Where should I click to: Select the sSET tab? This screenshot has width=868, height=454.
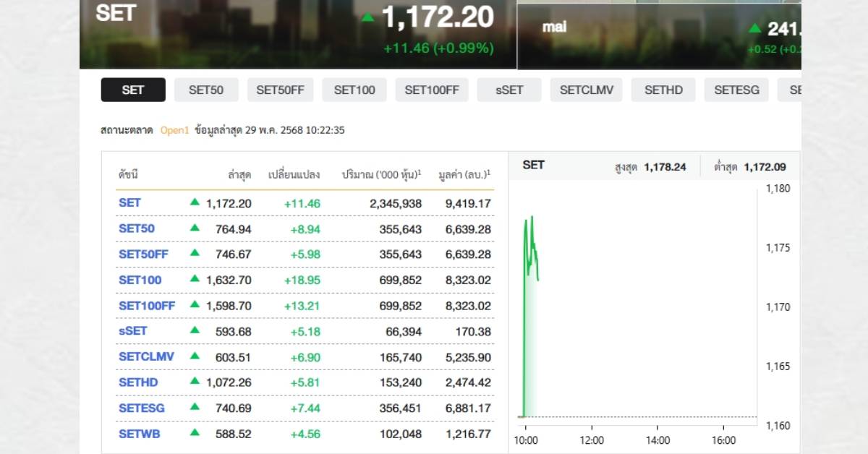tap(509, 90)
